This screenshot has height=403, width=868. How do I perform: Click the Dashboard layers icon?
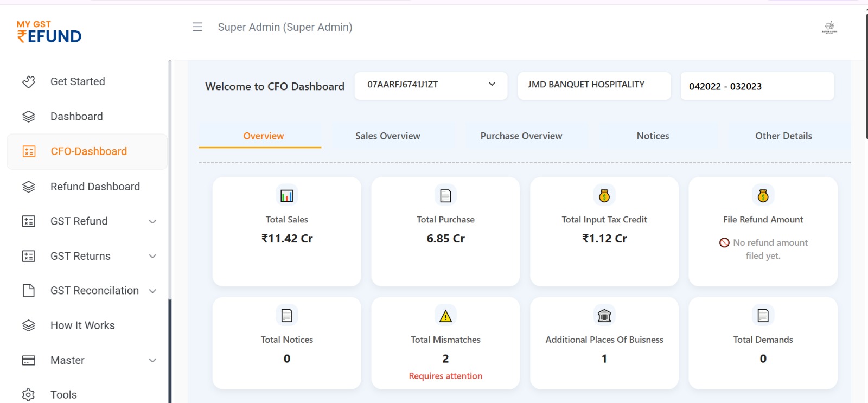pyautogui.click(x=29, y=117)
